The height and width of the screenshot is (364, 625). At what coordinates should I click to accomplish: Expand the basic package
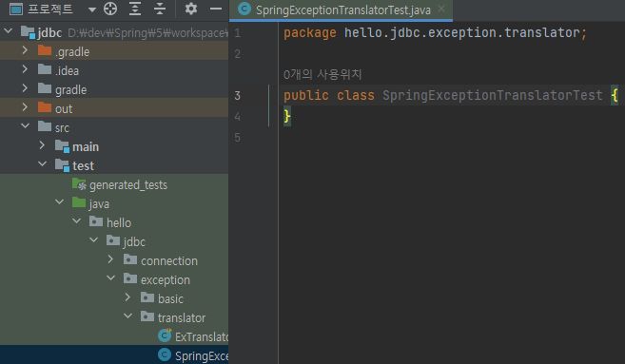click(x=127, y=297)
